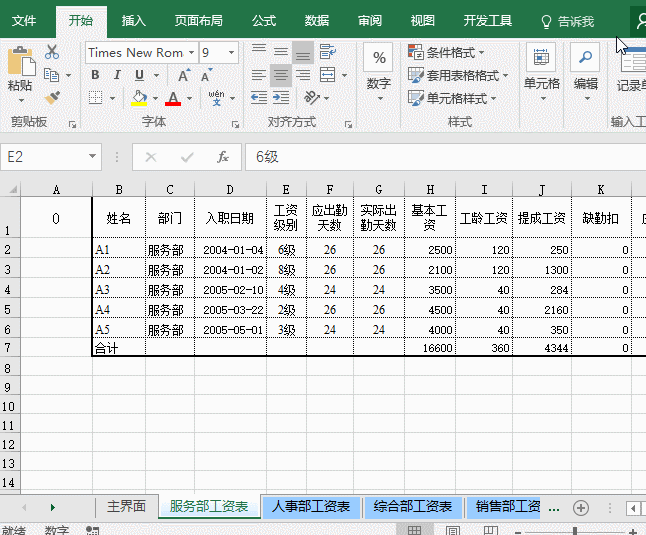Click the Number format (数字) button
Image resolution: width=646 pixels, height=535 pixels.
pos(379,68)
